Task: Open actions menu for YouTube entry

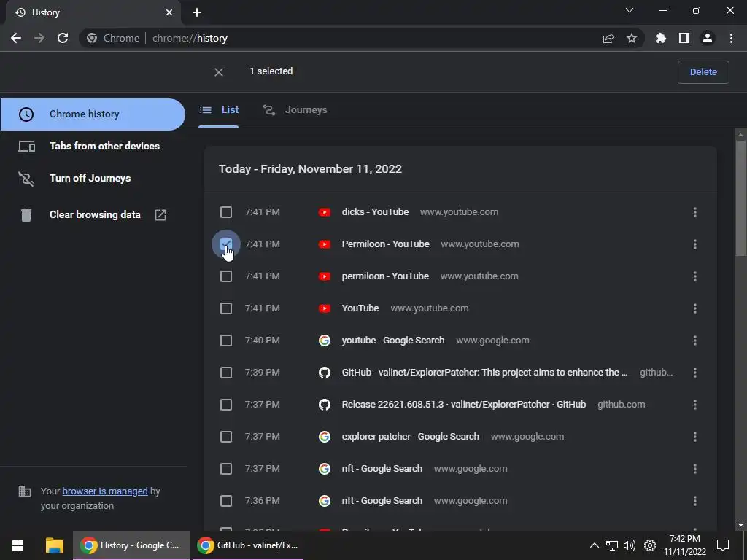Action: [x=695, y=308]
